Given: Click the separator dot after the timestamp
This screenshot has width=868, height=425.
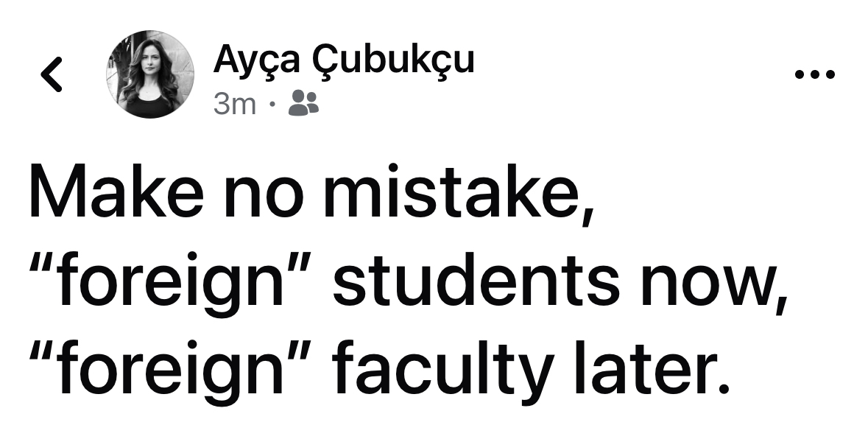Looking at the screenshot, I should (x=272, y=105).
